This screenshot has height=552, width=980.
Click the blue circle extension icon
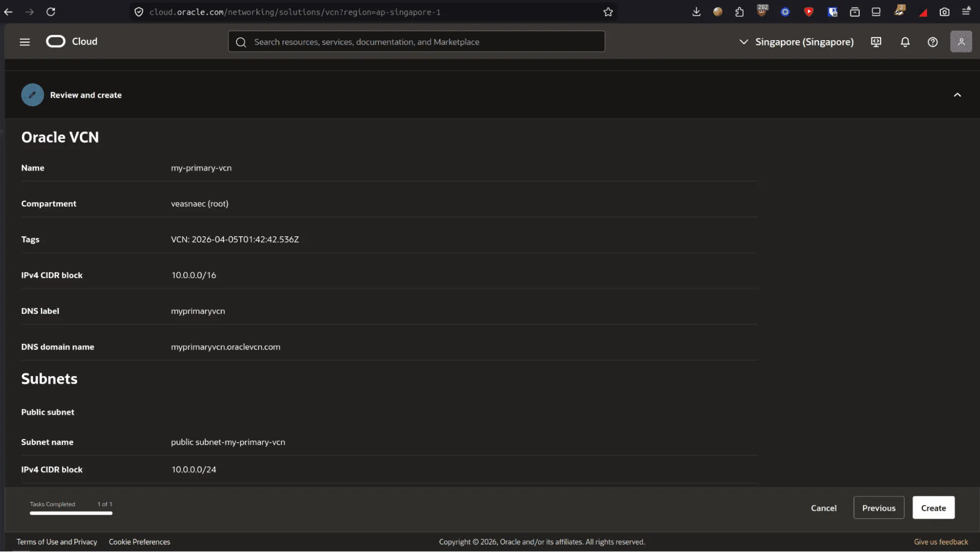tap(785, 12)
